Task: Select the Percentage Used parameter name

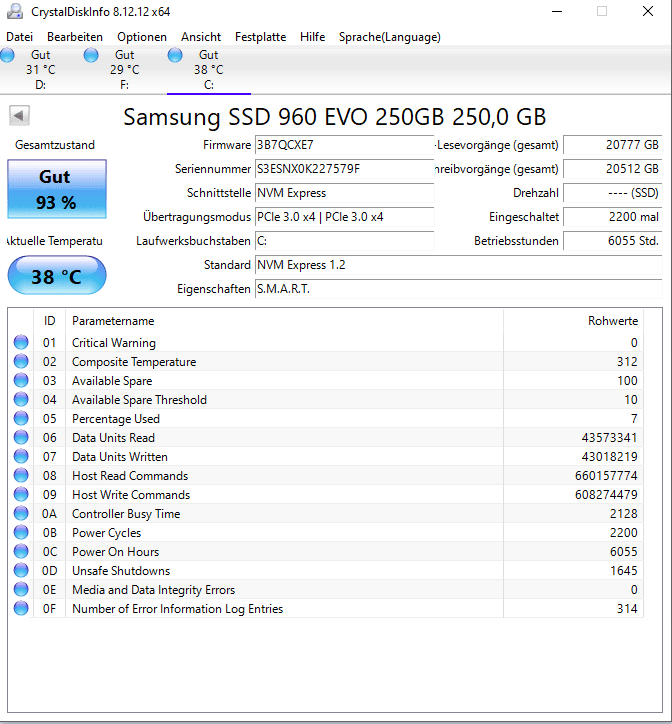Action: pyautogui.click(x=116, y=419)
